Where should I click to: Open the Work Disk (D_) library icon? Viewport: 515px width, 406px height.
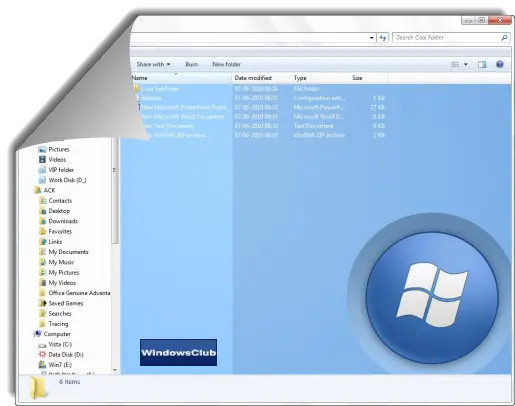coord(42,180)
